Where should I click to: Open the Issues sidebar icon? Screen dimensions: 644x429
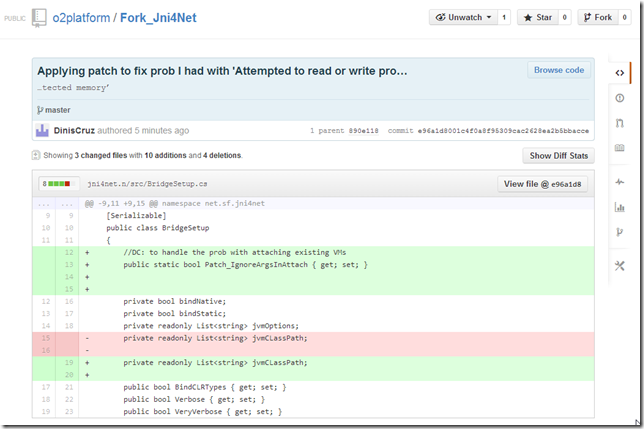point(620,98)
